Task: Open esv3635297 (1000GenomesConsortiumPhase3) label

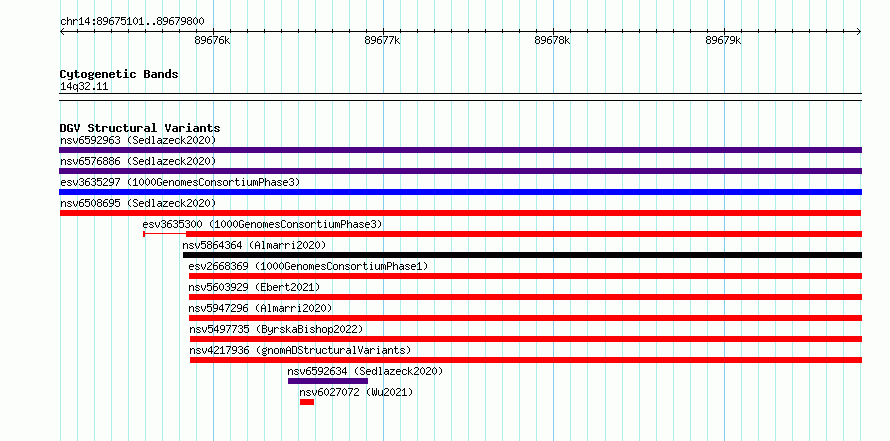Action: tap(180, 182)
